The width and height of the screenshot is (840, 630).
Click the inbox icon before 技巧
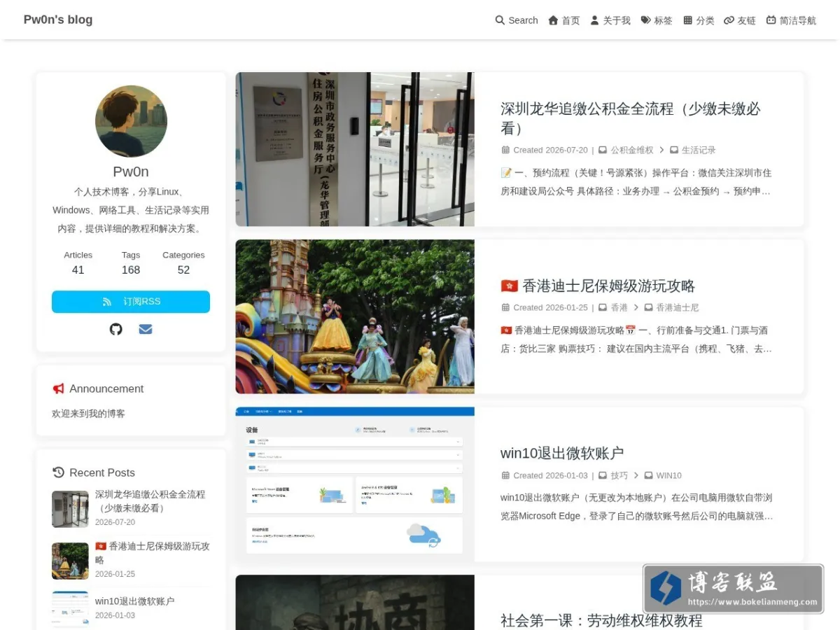click(603, 475)
